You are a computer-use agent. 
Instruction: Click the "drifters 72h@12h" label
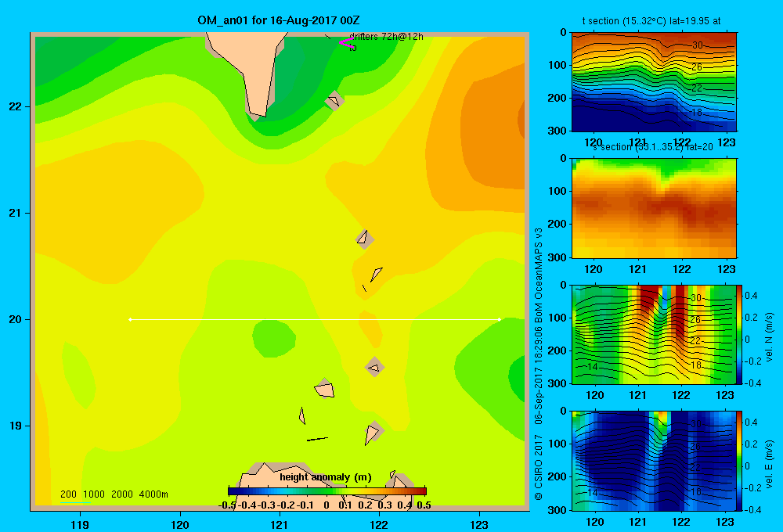[386, 37]
